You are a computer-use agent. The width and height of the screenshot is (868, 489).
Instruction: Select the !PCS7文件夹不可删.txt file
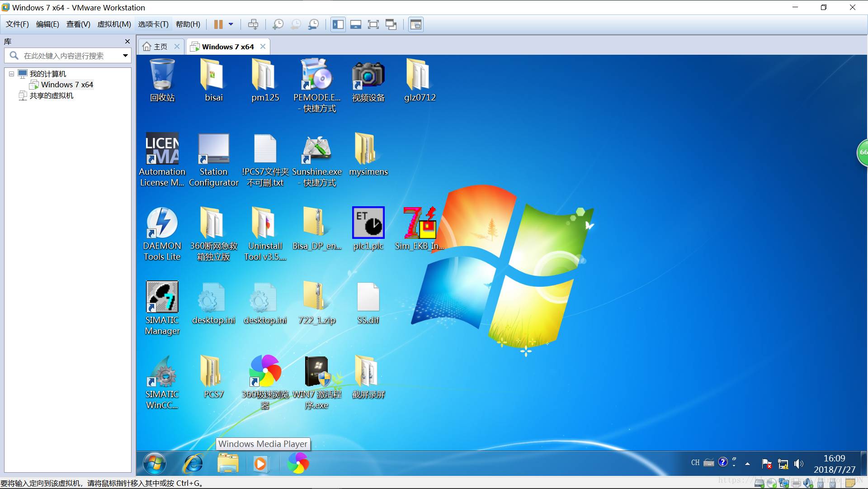pos(265,160)
